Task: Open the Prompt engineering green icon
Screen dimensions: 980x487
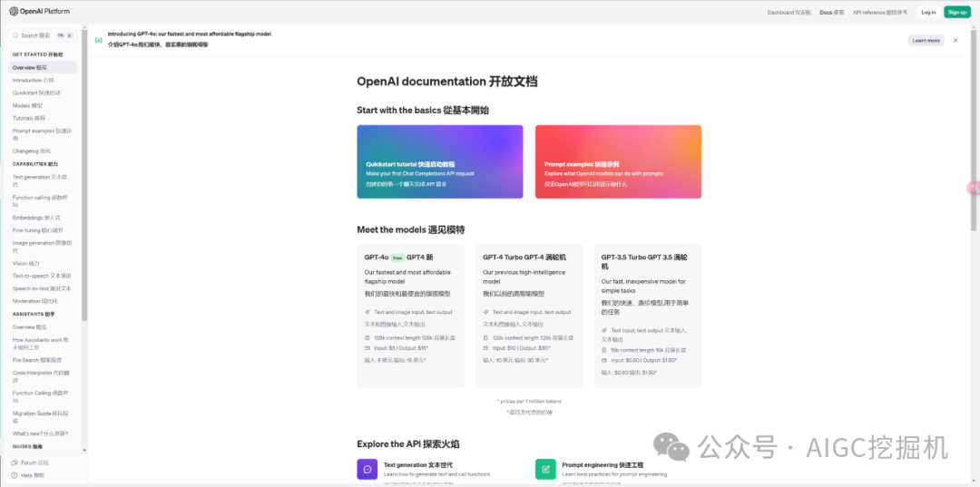Action: 545,469
